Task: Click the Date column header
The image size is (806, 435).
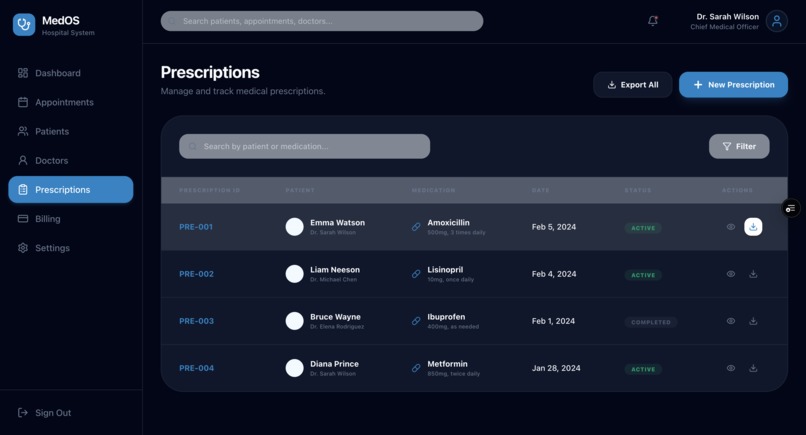Action: point(540,190)
